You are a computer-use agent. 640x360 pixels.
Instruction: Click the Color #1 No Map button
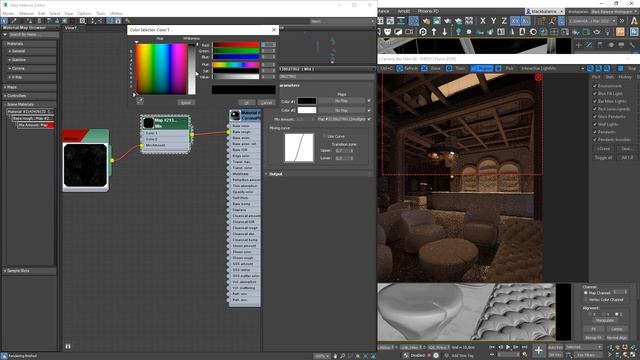pos(341,101)
